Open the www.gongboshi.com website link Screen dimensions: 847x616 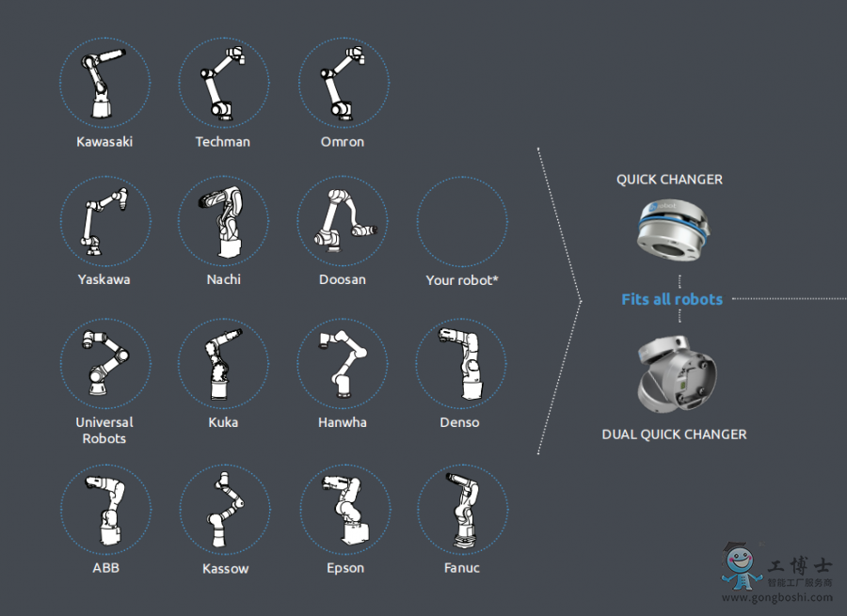[x=776, y=598]
